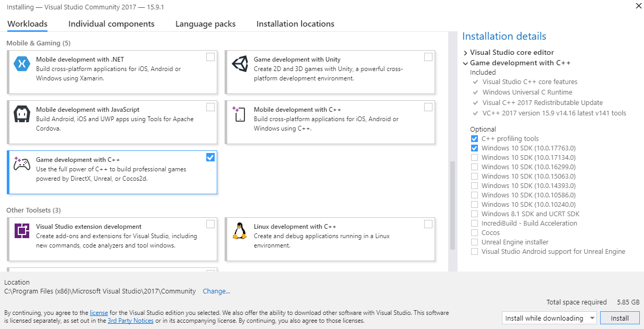Click the workloads list vertical scrollbar
Screen dimensions: 644x329
point(452,206)
